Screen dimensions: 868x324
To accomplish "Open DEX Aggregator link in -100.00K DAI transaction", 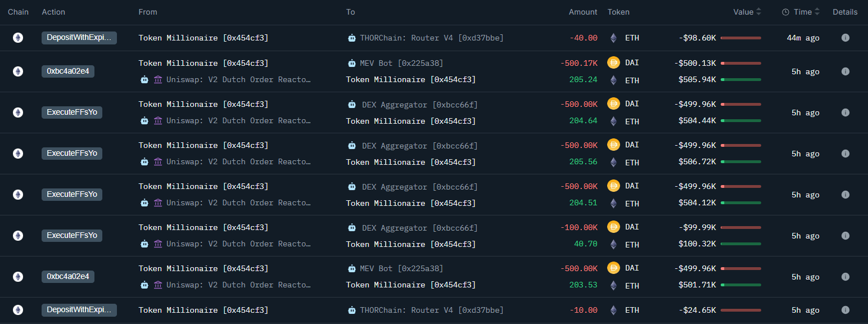I will tap(420, 227).
